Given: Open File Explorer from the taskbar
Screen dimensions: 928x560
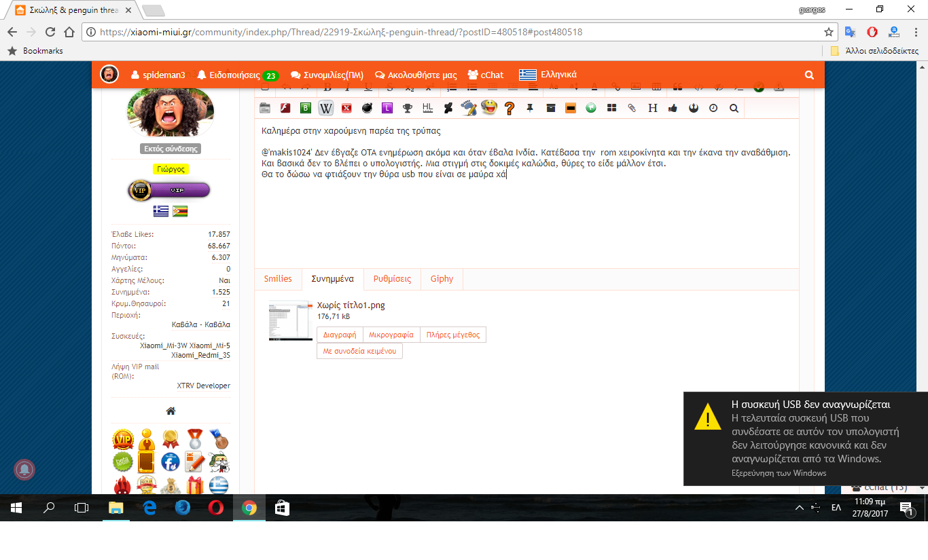Looking at the screenshot, I should coord(117,508).
